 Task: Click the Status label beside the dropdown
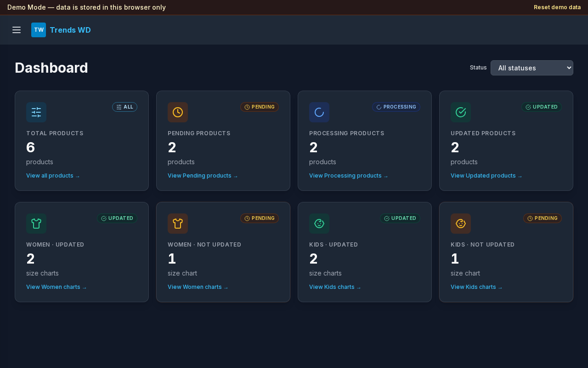(x=478, y=68)
